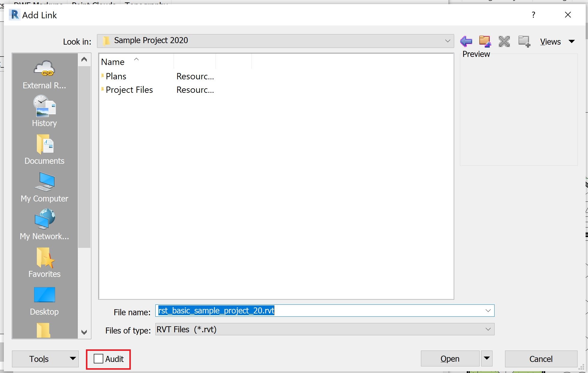Click the blue Back arrow icon
The image size is (588, 373).
(x=466, y=41)
